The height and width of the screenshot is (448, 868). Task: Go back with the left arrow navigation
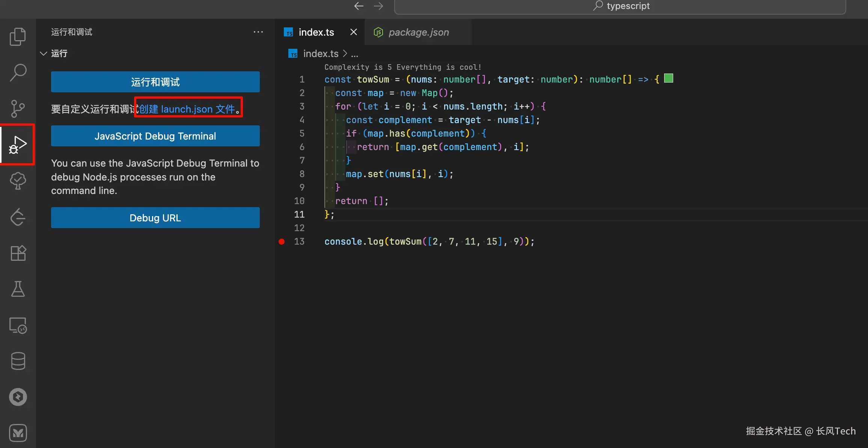(x=359, y=6)
